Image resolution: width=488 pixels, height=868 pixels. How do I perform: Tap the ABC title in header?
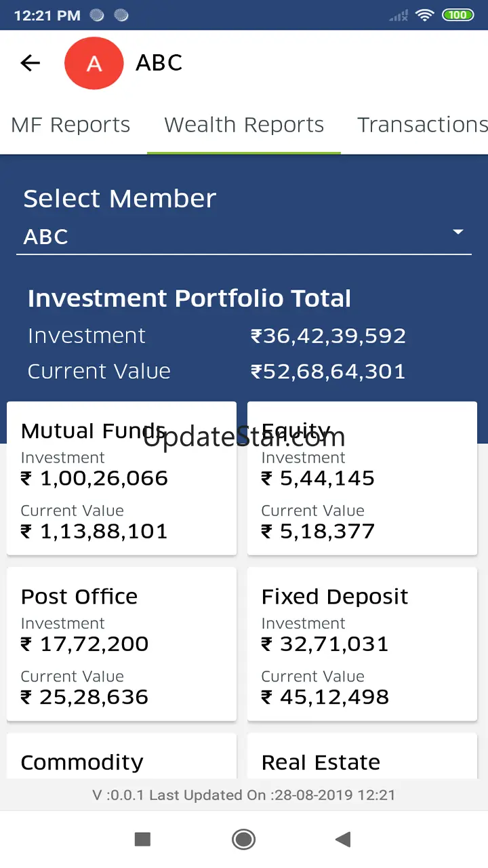point(159,63)
